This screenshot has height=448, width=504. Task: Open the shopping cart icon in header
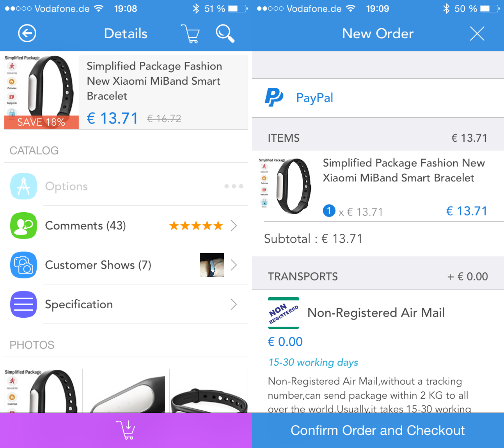coord(191,34)
